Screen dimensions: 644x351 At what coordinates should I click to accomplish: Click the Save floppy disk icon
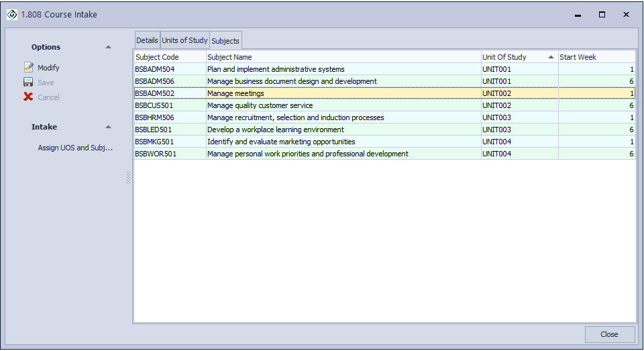coord(28,83)
